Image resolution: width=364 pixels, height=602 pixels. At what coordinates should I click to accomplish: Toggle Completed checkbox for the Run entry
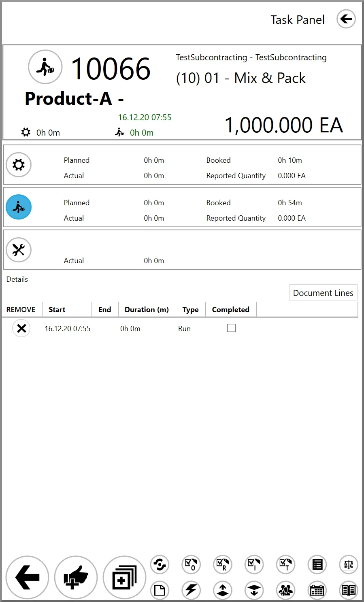(231, 328)
